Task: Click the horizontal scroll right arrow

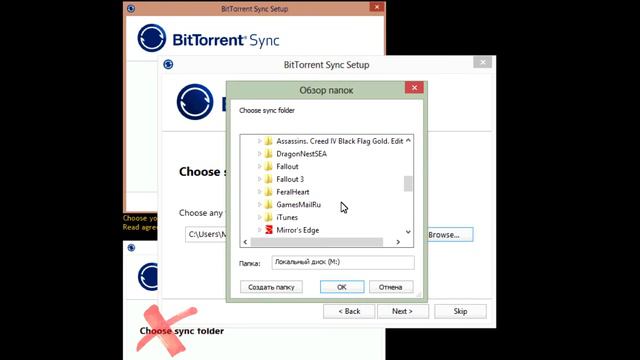Action: point(398,242)
